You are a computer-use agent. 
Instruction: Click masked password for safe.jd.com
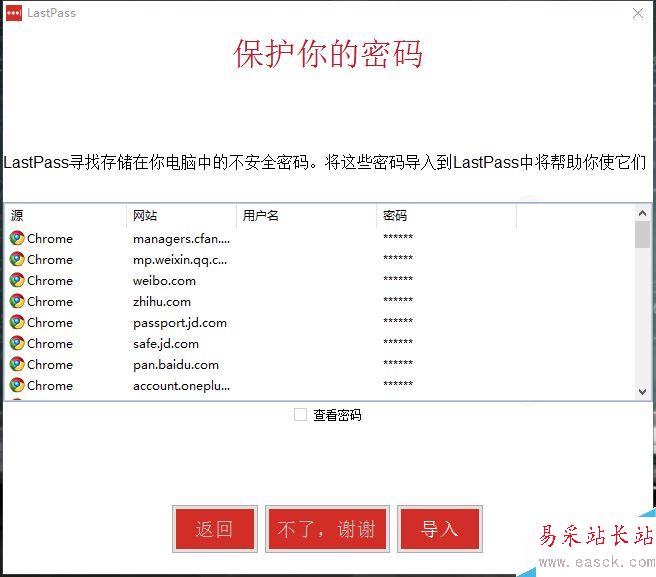pos(398,342)
